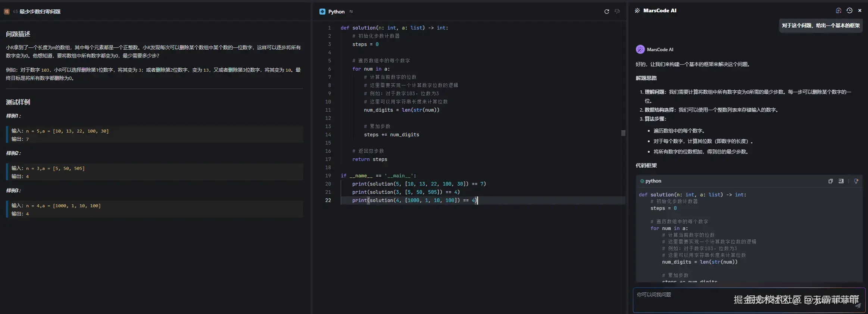Click the purple MarsCode AI avatar

tap(640, 49)
